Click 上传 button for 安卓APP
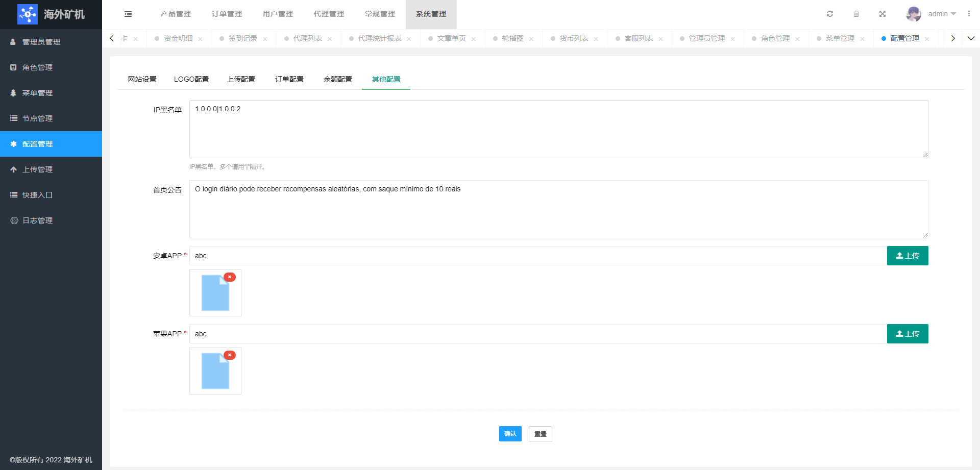The width and height of the screenshot is (980, 470). click(907, 256)
